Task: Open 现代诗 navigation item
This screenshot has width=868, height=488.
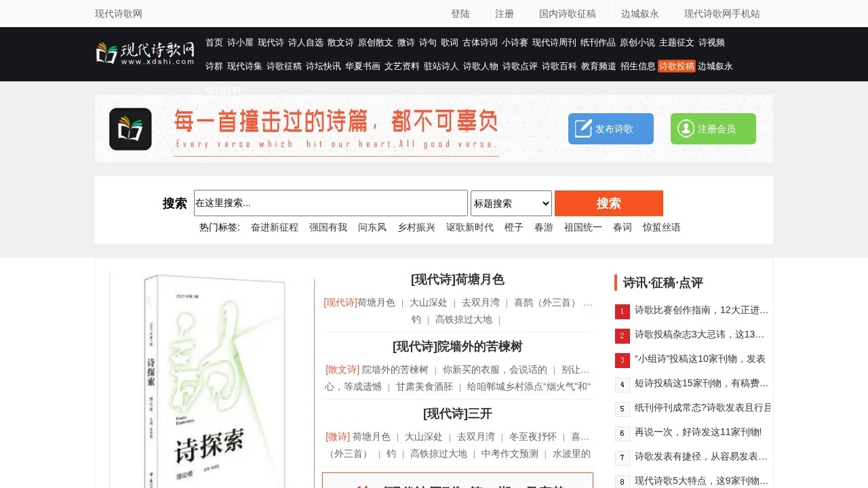Action: tap(271, 42)
